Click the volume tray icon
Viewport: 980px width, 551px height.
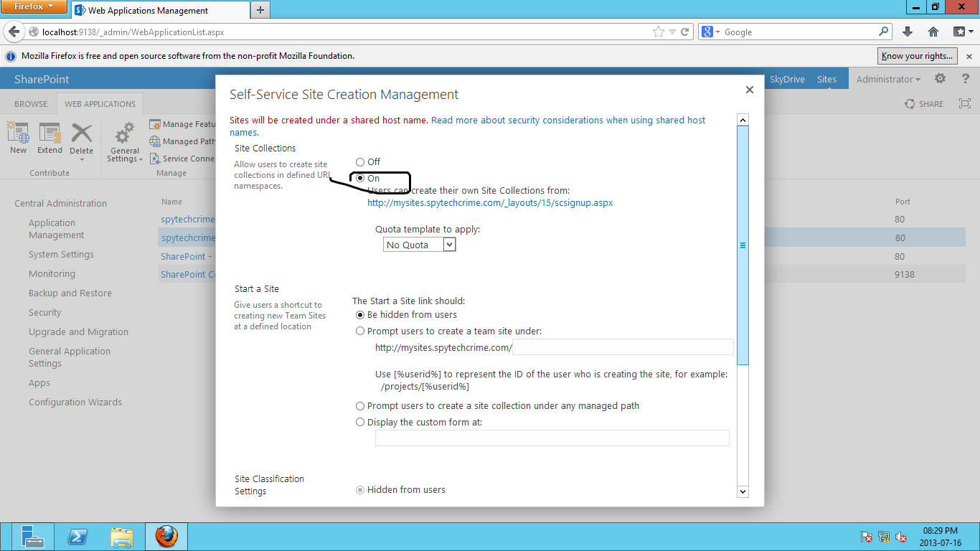(x=902, y=537)
